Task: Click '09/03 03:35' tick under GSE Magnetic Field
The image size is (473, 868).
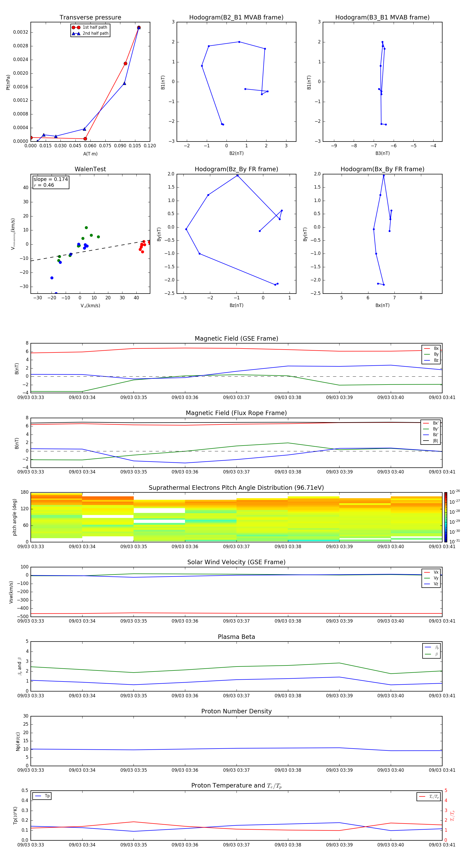Action: coord(134,398)
